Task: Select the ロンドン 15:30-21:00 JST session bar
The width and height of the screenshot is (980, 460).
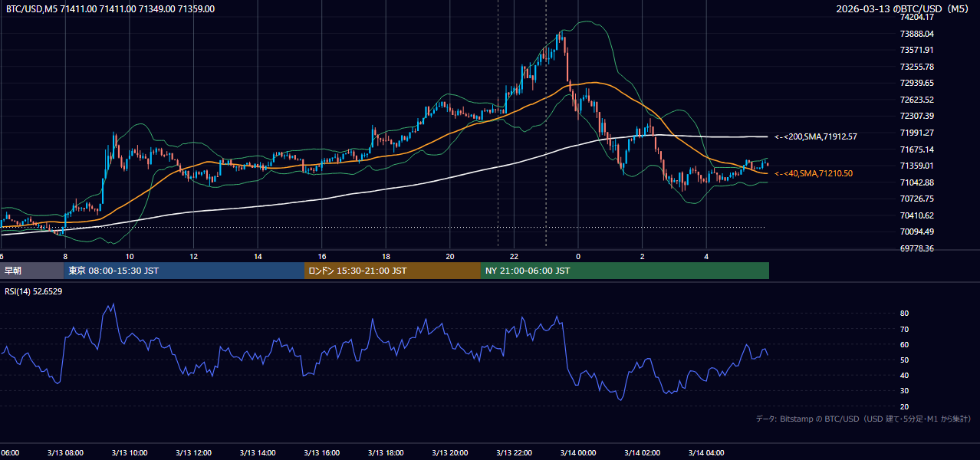Action: [393, 271]
